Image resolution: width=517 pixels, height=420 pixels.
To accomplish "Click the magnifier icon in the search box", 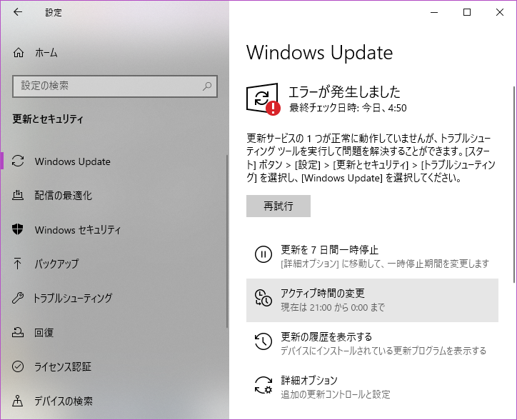I will [207, 86].
